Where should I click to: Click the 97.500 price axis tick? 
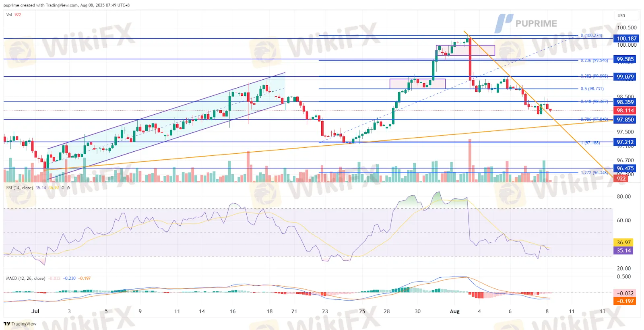coord(625,132)
